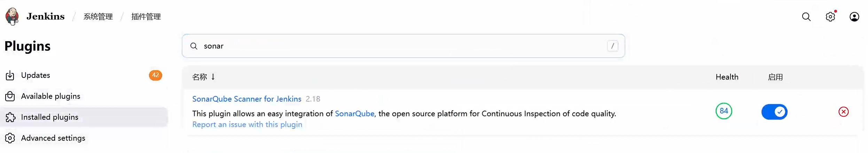The width and height of the screenshot is (868, 153).
Task: Click the health score 84 badge
Action: click(724, 111)
